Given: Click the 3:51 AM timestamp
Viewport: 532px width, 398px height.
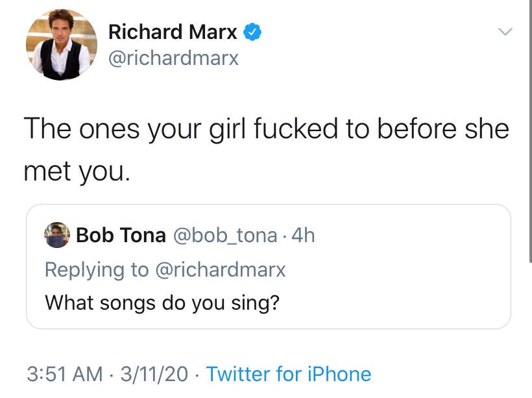Looking at the screenshot, I should (x=65, y=374).
